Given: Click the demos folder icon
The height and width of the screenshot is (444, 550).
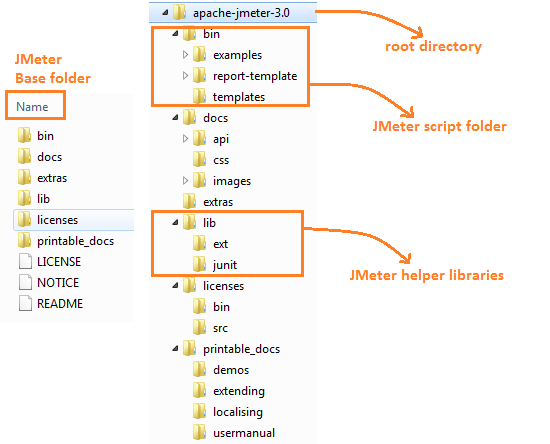Looking at the screenshot, I should 200,370.
